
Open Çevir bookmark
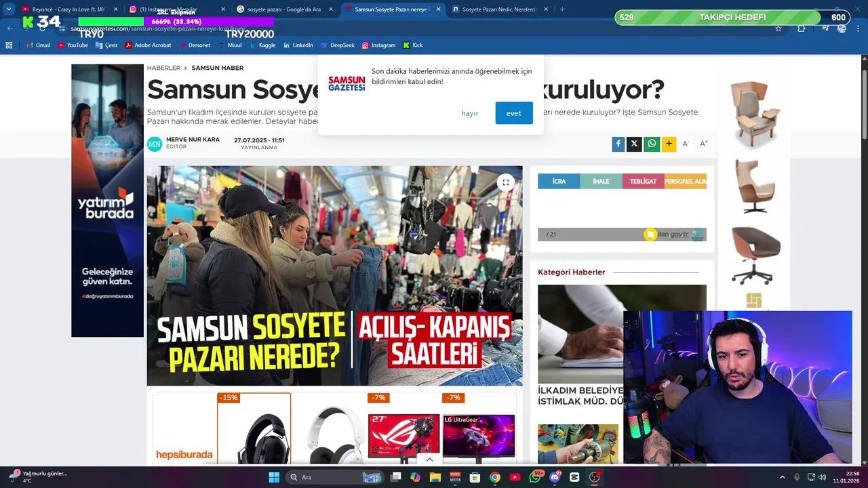106,45
